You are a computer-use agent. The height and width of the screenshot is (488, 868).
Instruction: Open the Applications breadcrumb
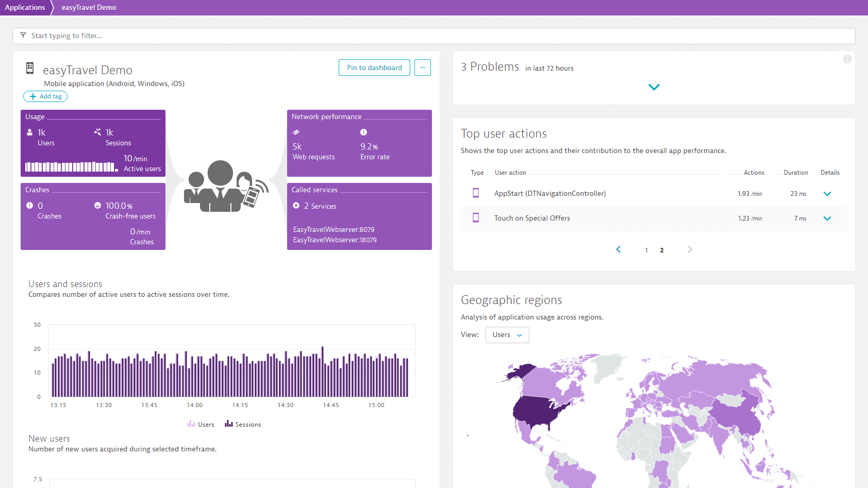[25, 7]
